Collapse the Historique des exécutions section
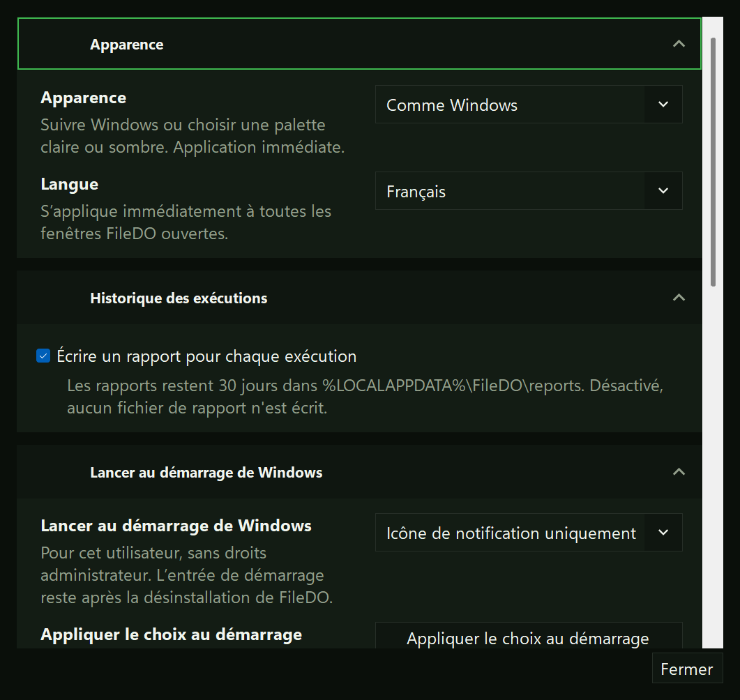The image size is (740, 700). pyautogui.click(x=359, y=298)
